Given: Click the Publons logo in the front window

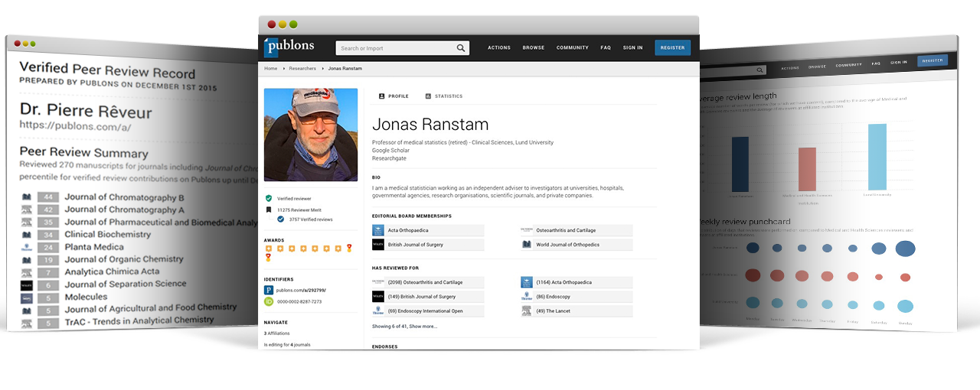Looking at the screenshot, I should coord(289,47).
